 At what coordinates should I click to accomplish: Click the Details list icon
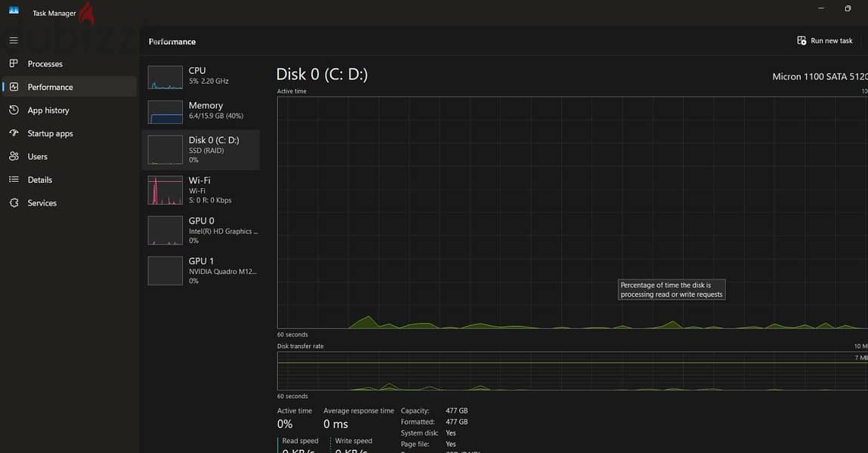tap(14, 179)
